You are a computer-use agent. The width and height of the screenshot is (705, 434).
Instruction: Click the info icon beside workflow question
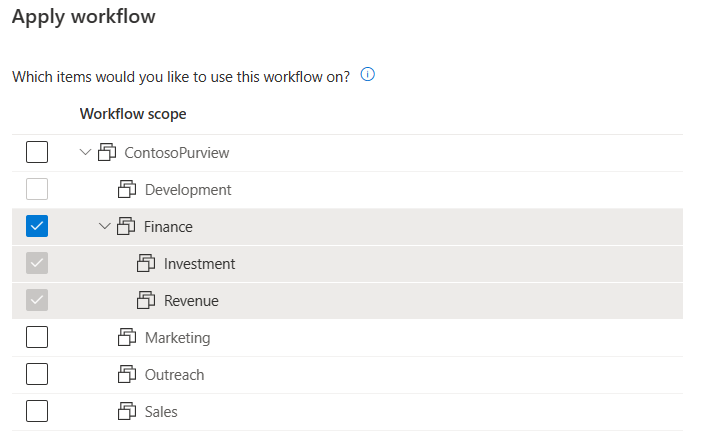tap(367, 74)
